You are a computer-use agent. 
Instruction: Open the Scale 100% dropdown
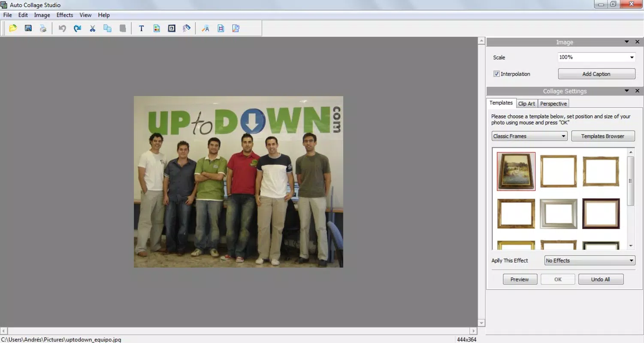pos(596,57)
